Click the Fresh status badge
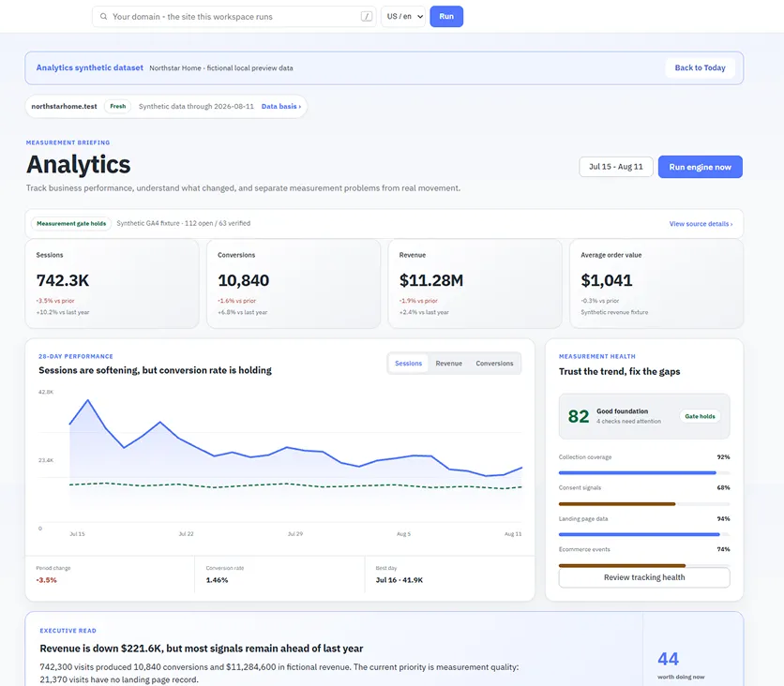 point(117,107)
